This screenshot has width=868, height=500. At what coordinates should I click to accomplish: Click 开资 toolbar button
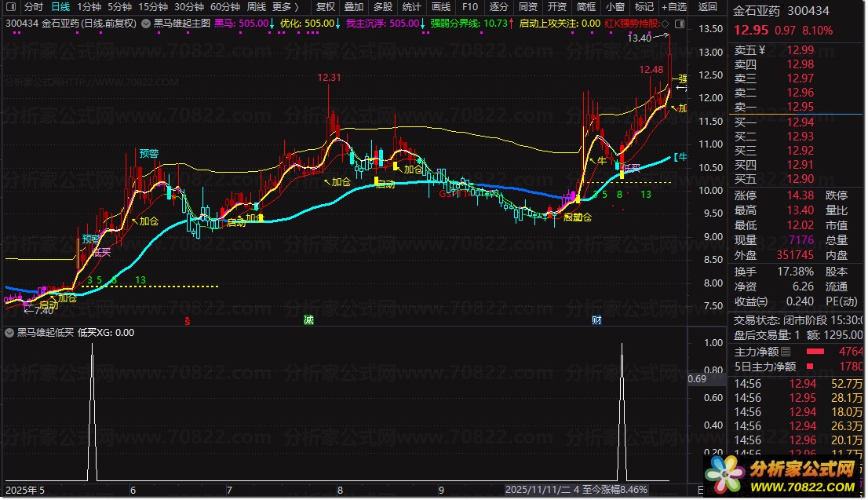coord(556,7)
